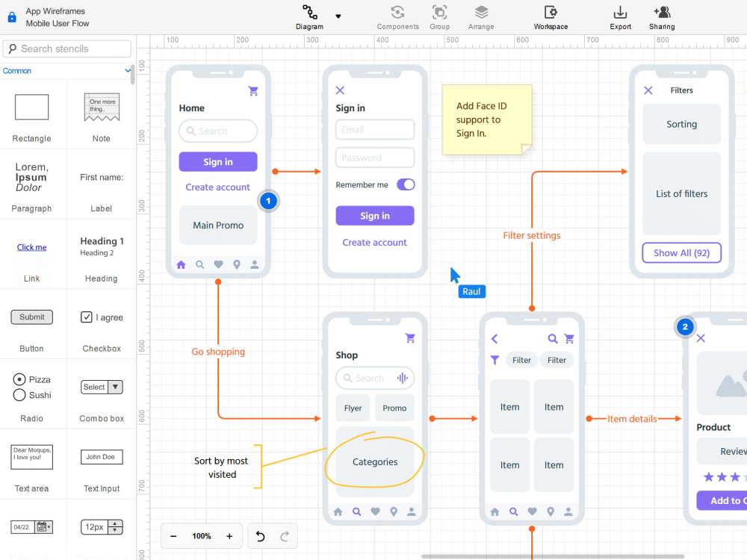Open the Arrange toolbar menu
This screenshot has width=747, height=560.
pos(481,17)
